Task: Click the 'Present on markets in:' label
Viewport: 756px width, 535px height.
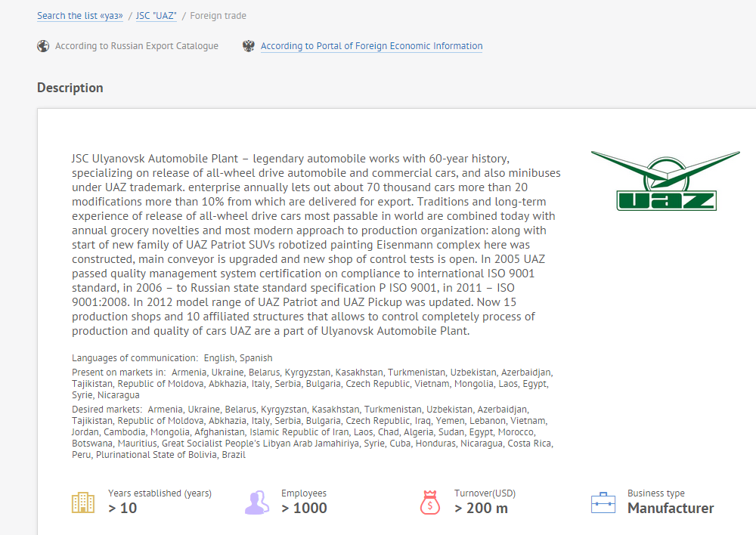Action: [x=119, y=373]
